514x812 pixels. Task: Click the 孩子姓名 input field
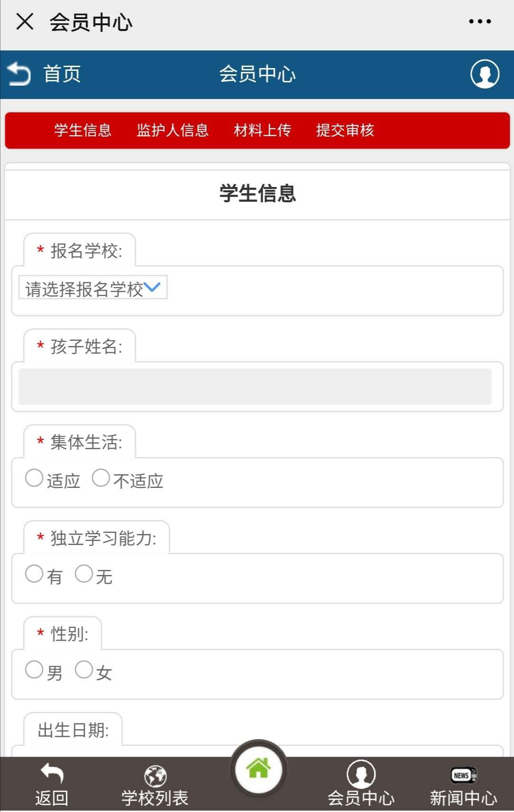[255, 386]
